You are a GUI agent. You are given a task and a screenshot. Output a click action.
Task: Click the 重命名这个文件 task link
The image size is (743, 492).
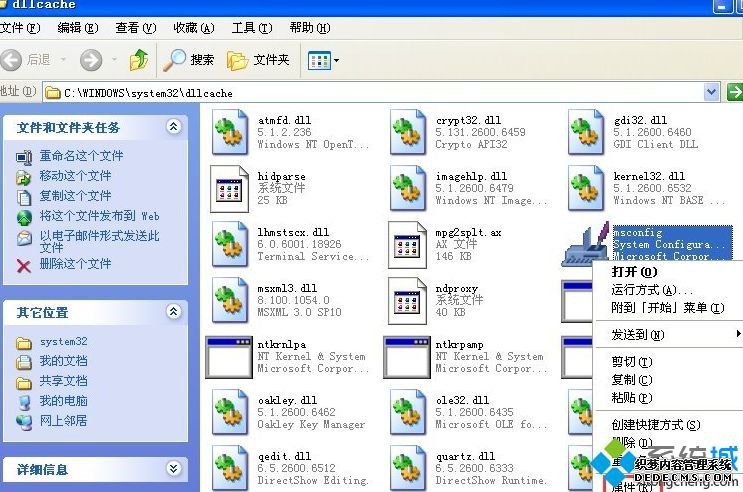click(x=81, y=155)
